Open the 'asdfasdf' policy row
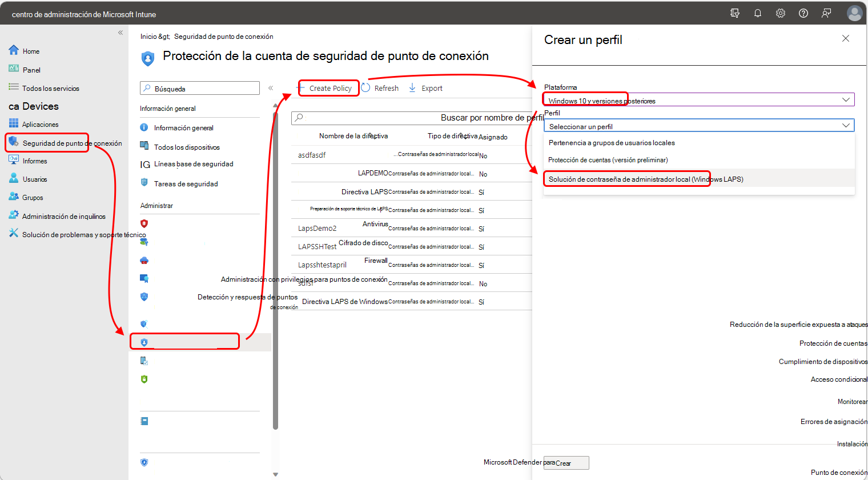 312,155
